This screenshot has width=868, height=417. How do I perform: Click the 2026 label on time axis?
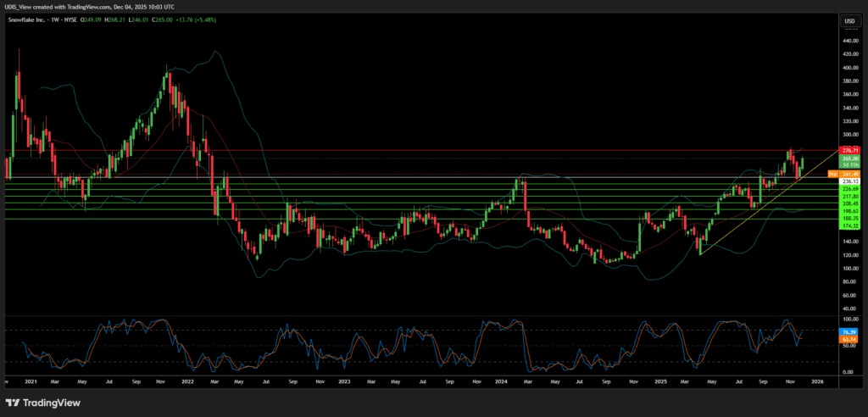816,381
